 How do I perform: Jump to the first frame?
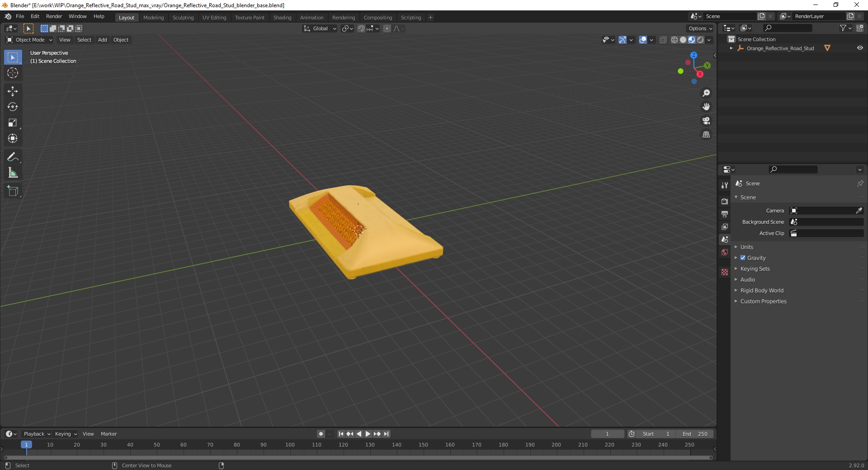341,434
